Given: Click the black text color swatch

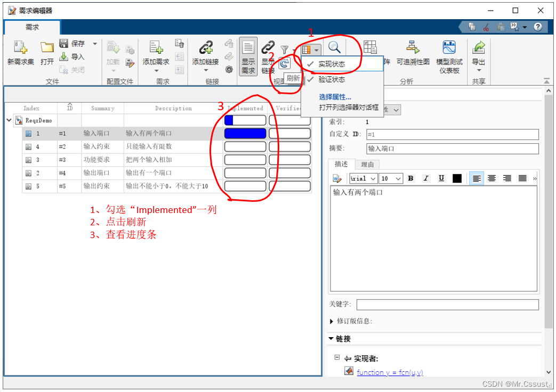Looking at the screenshot, I should (x=457, y=178).
